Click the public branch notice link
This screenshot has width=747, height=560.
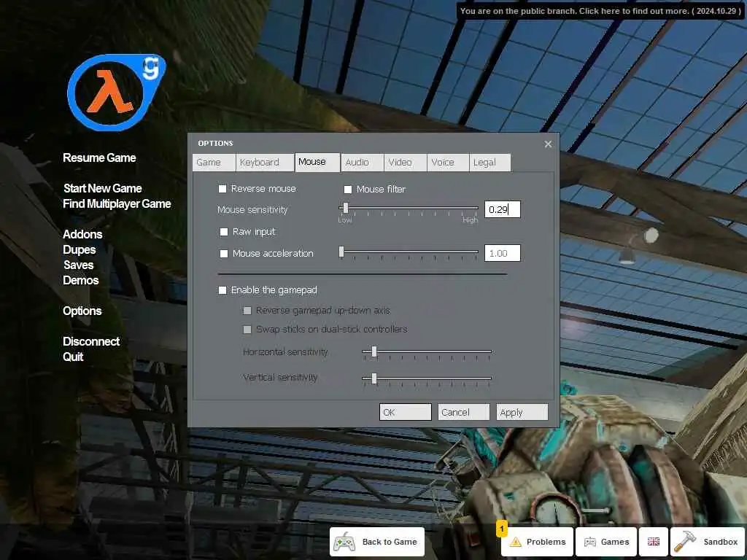[600, 11]
